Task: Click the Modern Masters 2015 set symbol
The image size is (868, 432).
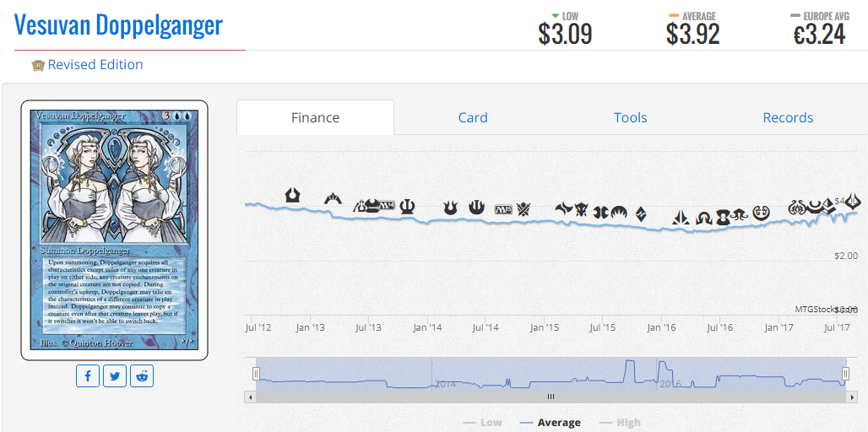Action: point(600,213)
